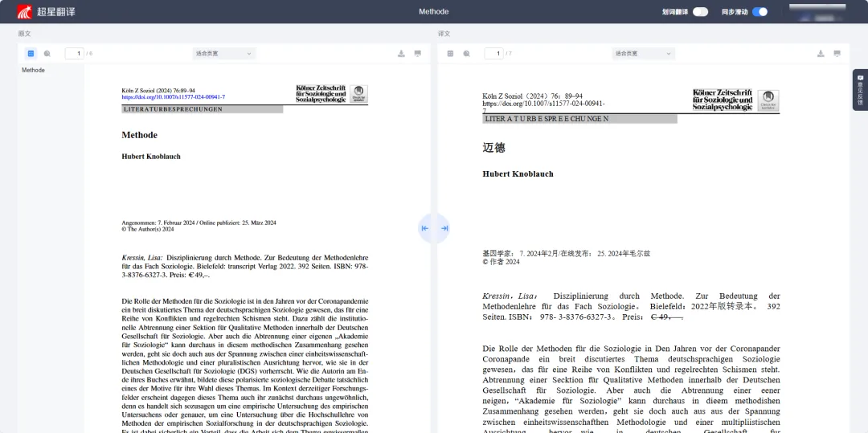This screenshot has height=433, width=868.
Task: Open the thumbnail panel in translation pane
Action: tap(450, 54)
